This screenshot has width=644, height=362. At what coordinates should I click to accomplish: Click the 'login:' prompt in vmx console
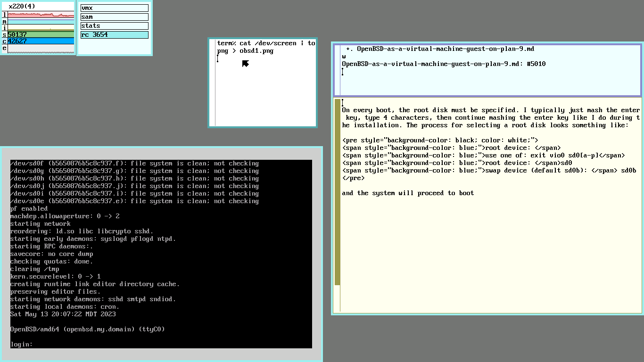click(x=22, y=345)
